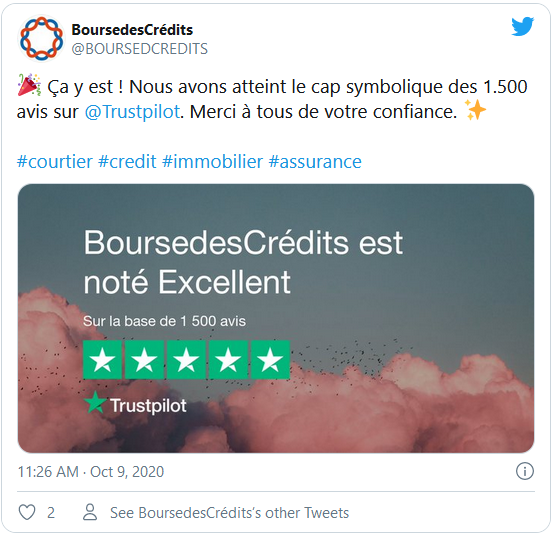Open the BoursedesCrédits profile avatar

tap(41, 38)
